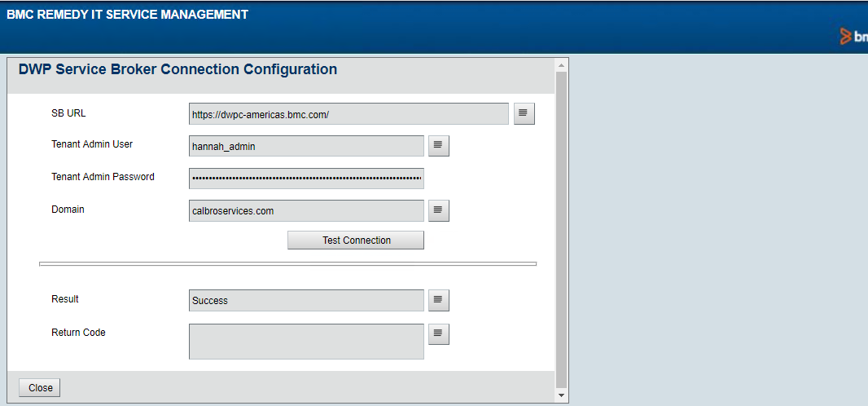The width and height of the screenshot is (868, 406).
Task: Click the BMC logo in header
Action: (x=853, y=37)
